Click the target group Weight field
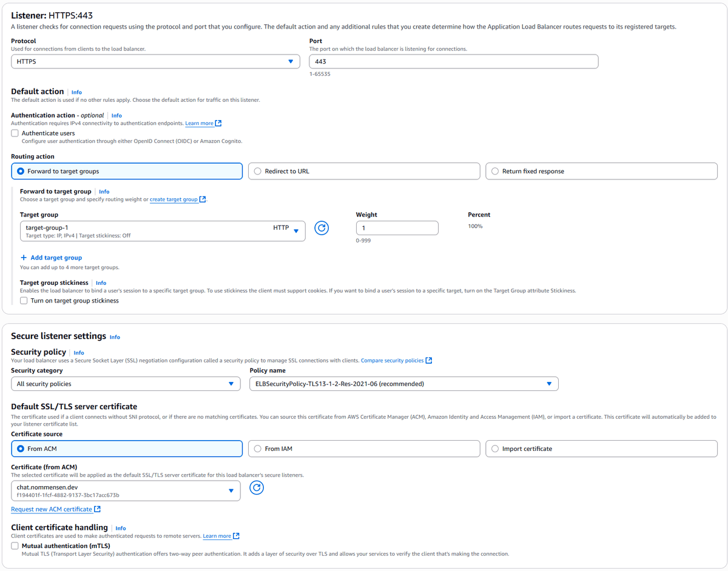This screenshot has width=728, height=571. 397,228
